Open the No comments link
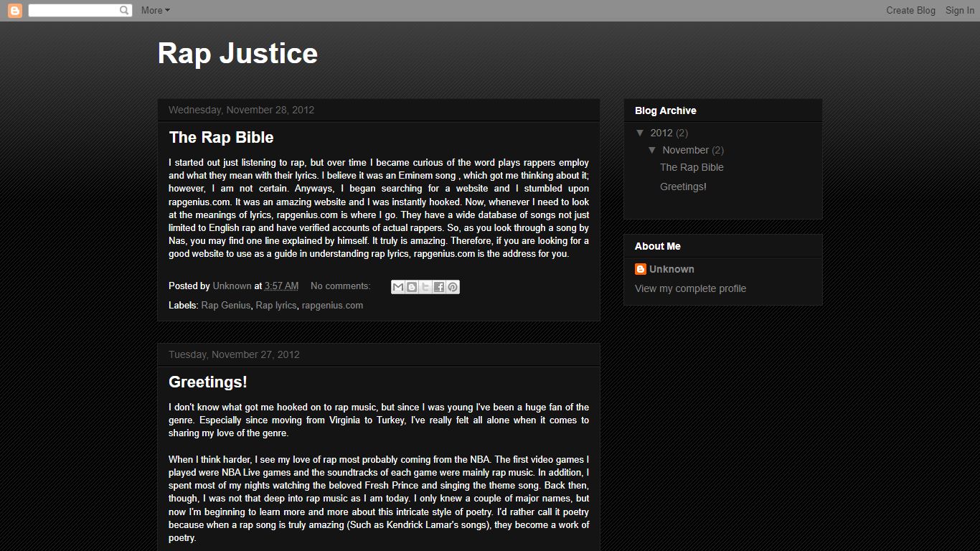The height and width of the screenshot is (551, 980). coord(340,286)
